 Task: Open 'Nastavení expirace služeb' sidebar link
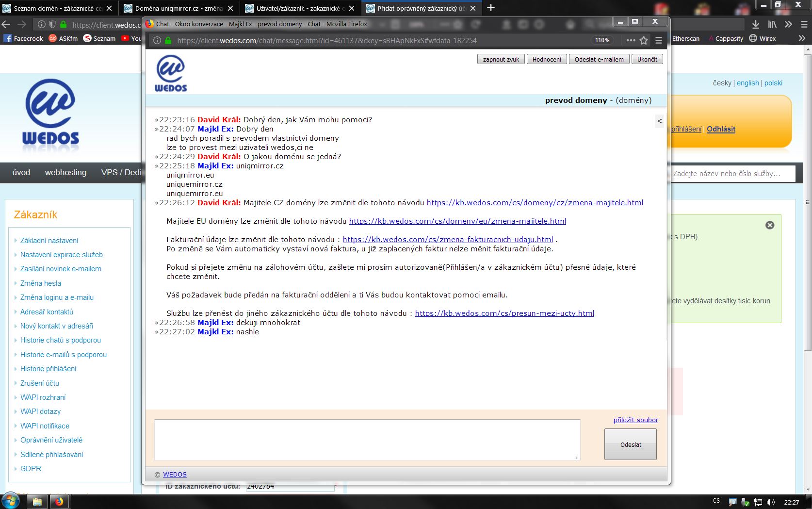(x=62, y=255)
